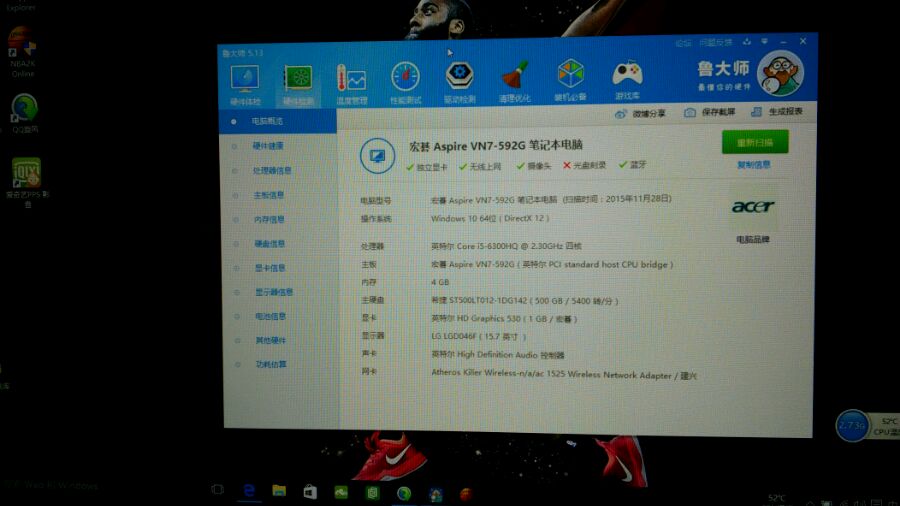Click the 光盘刻录 disc burning status
This screenshot has width=900, height=506.
(584, 165)
